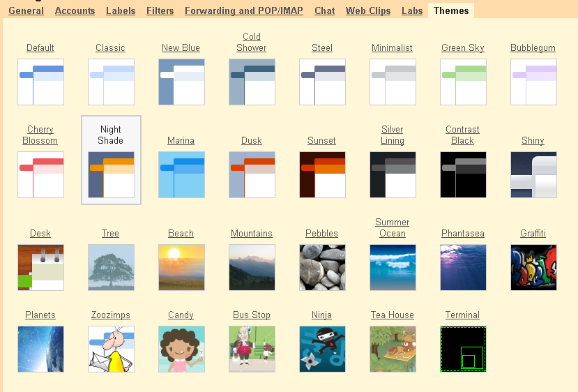Apply the Bubblegum theme thumbnail

(534, 82)
